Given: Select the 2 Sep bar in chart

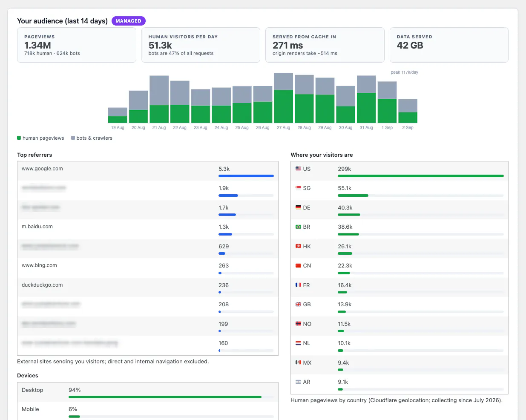Looking at the screenshot, I should (408, 111).
